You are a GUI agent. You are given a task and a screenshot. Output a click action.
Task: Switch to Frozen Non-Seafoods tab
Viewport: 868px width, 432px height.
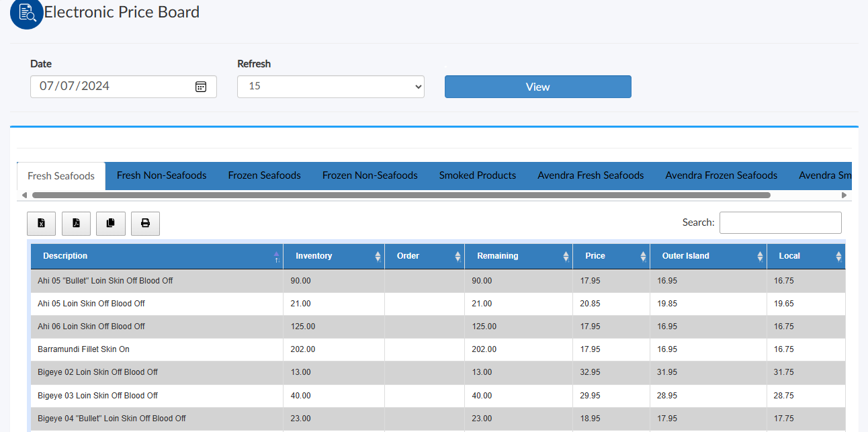tap(370, 175)
